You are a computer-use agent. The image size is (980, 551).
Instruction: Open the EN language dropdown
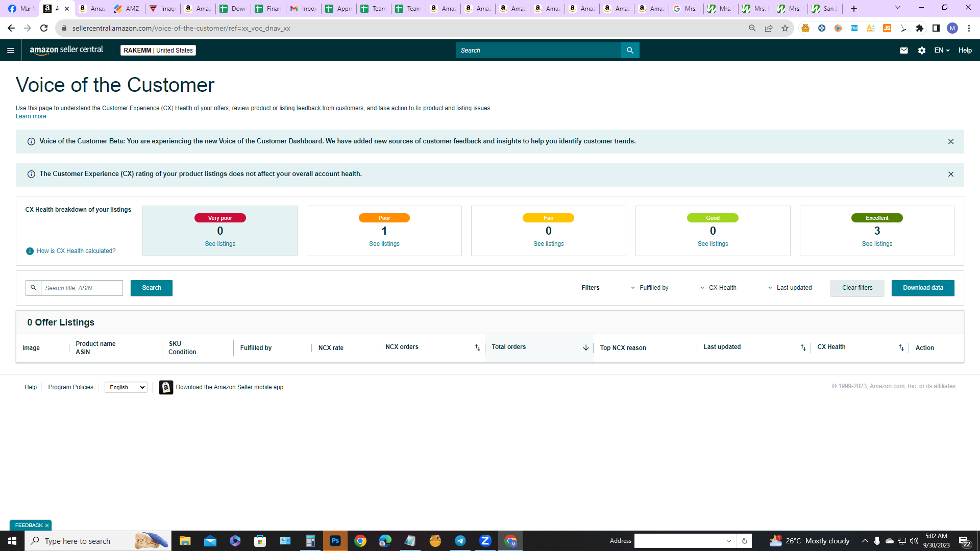942,51
